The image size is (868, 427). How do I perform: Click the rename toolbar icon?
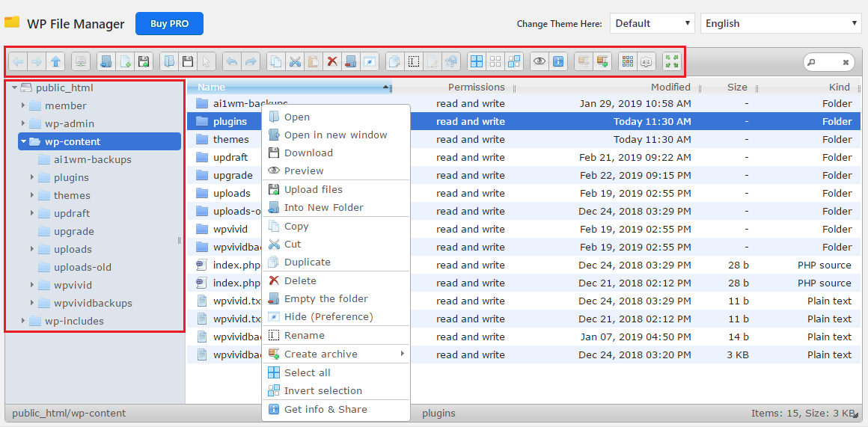(x=413, y=62)
